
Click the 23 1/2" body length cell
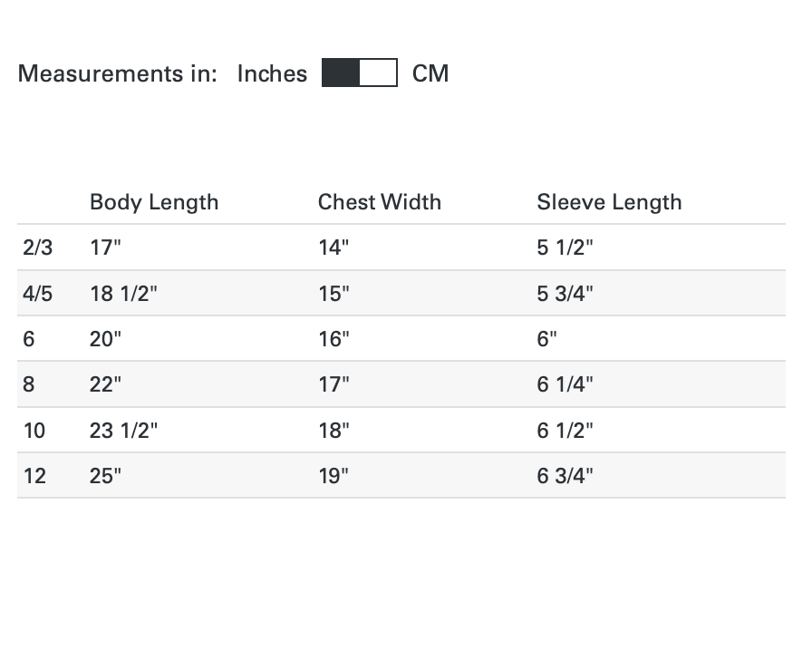click(x=123, y=431)
